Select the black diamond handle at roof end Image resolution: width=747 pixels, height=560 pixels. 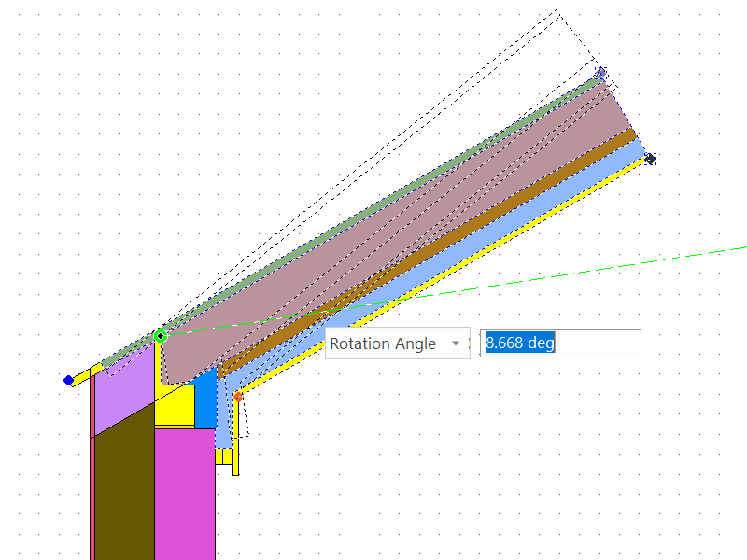click(650, 159)
